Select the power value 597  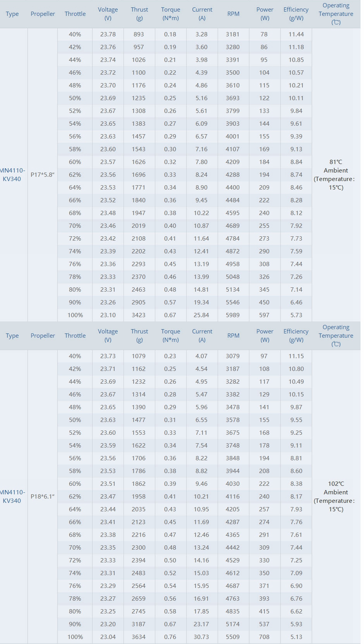point(264,315)
